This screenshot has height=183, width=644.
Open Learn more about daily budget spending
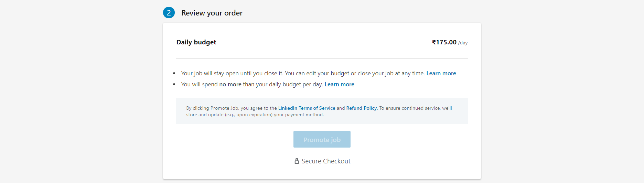point(339,84)
